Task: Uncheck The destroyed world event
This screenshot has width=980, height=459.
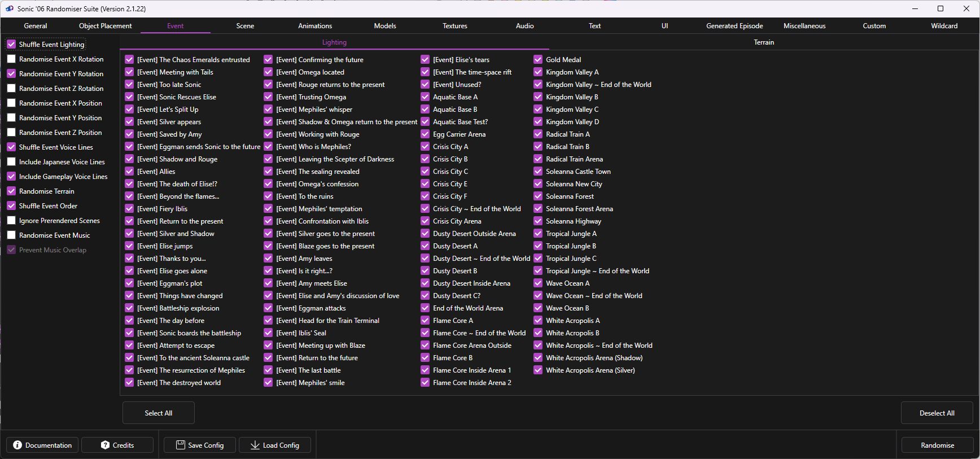Action: click(x=129, y=382)
